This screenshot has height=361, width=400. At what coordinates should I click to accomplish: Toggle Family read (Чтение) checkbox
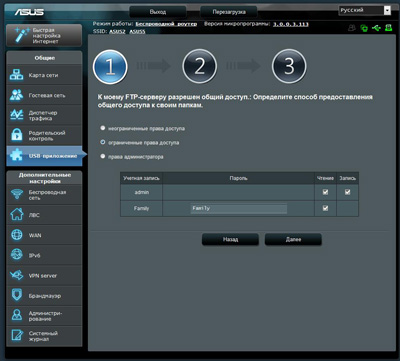click(325, 208)
